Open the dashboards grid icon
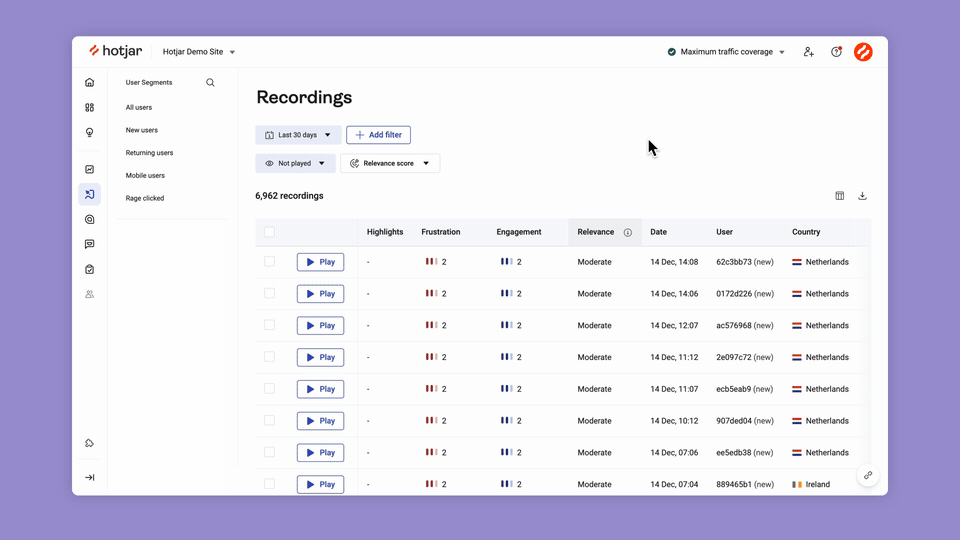 [89, 108]
